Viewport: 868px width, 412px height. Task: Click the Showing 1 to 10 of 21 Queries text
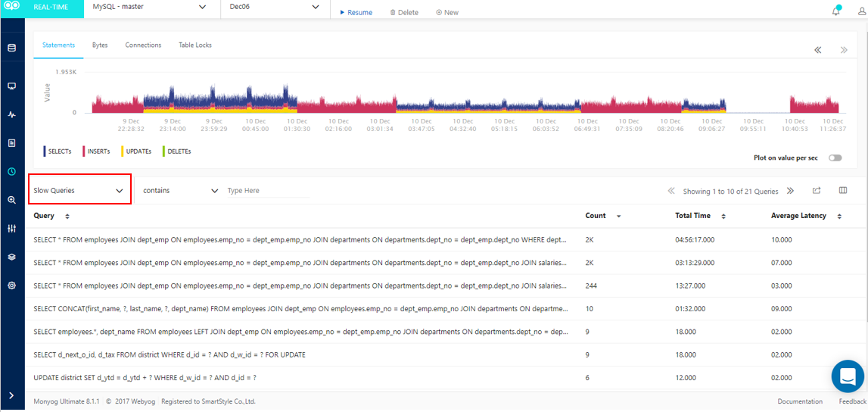coord(730,191)
